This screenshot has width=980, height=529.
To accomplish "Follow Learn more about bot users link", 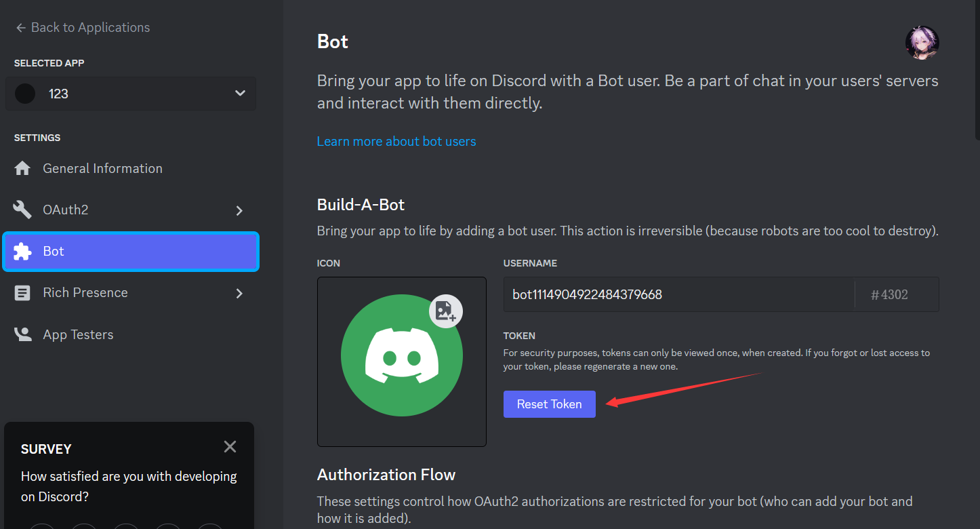I will pos(396,142).
